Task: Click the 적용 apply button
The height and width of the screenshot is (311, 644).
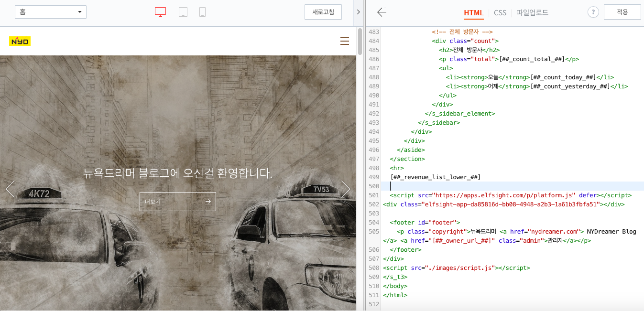Action: 622,12
